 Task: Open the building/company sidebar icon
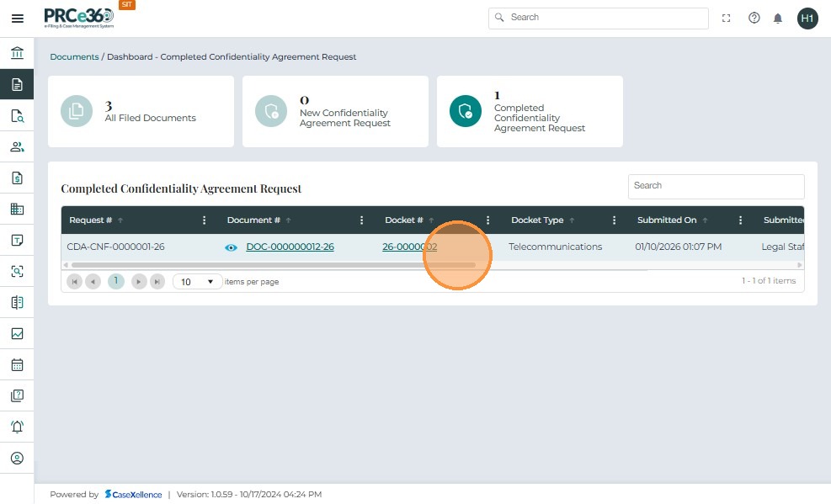point(17,209)
